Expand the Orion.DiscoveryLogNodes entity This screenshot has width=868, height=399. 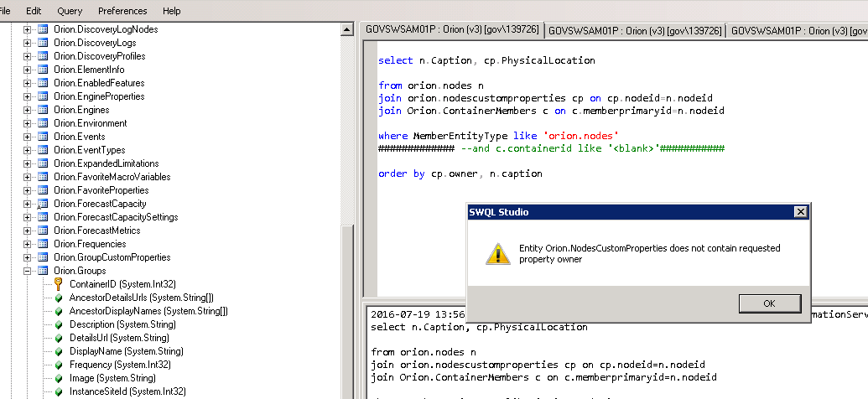27,29
